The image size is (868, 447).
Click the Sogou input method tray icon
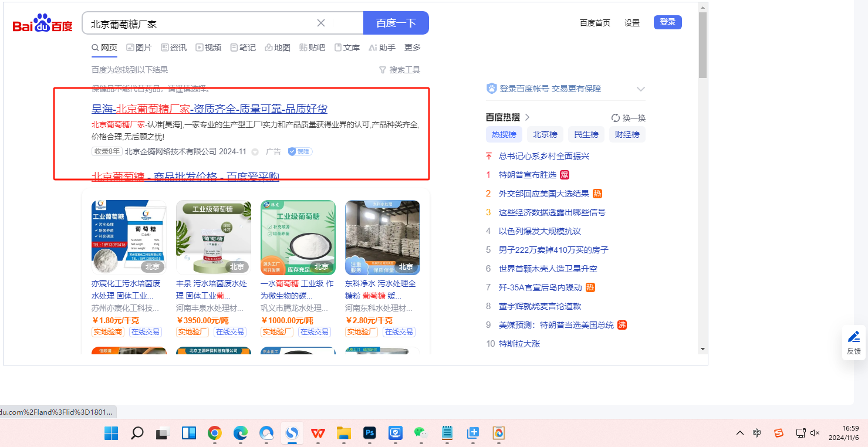779,433
